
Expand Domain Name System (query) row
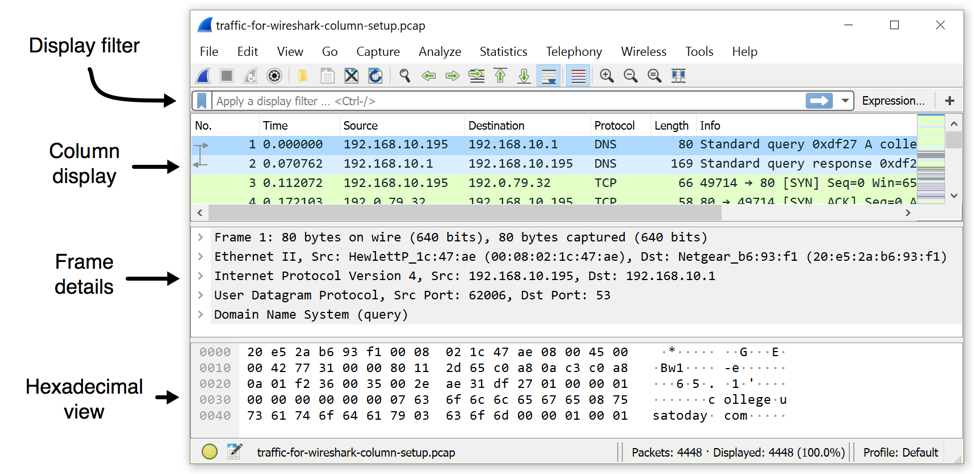(200, 314)
